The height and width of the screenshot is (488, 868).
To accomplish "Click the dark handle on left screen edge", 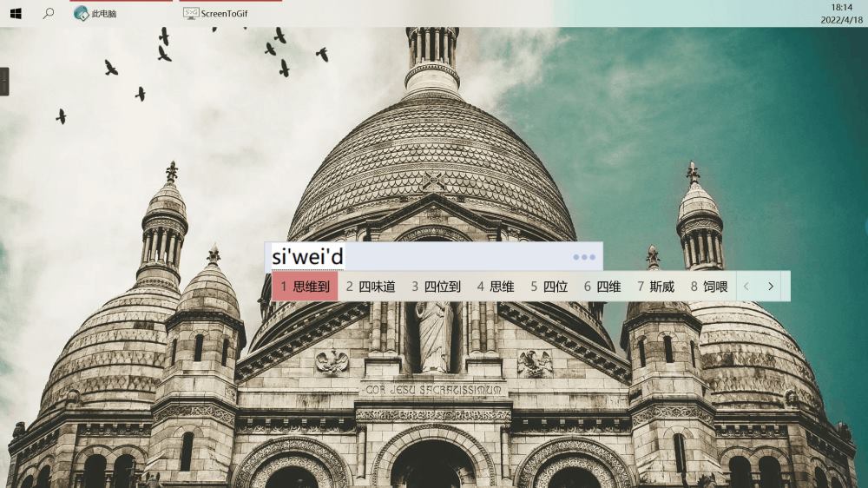I will (x=4, y=82).
